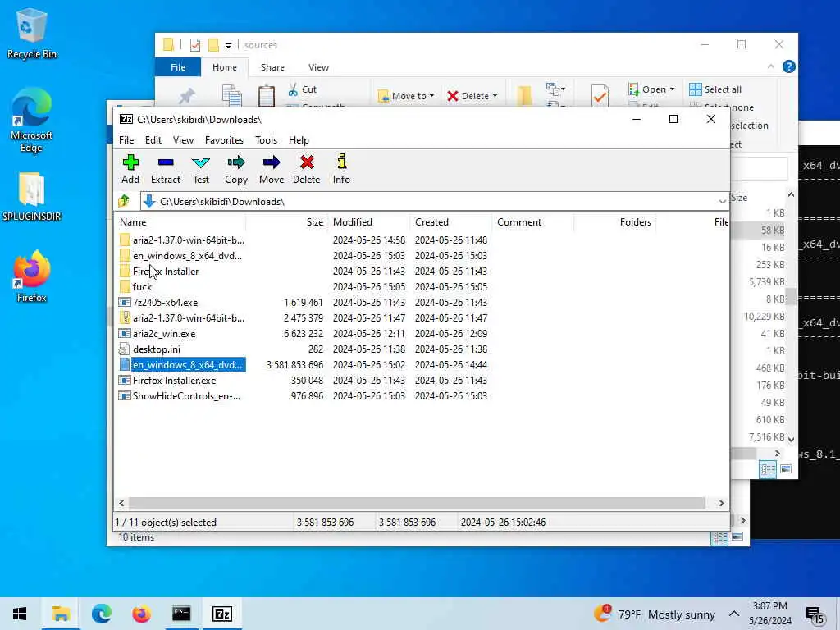Click the Copy toolbar icon in 7-Zip
This screenshot has height=630, width=840.
pos(236,169)
